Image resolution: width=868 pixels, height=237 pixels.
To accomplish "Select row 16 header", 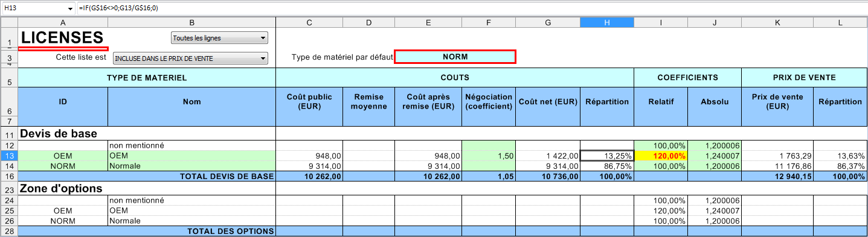I will coord(9,176).
